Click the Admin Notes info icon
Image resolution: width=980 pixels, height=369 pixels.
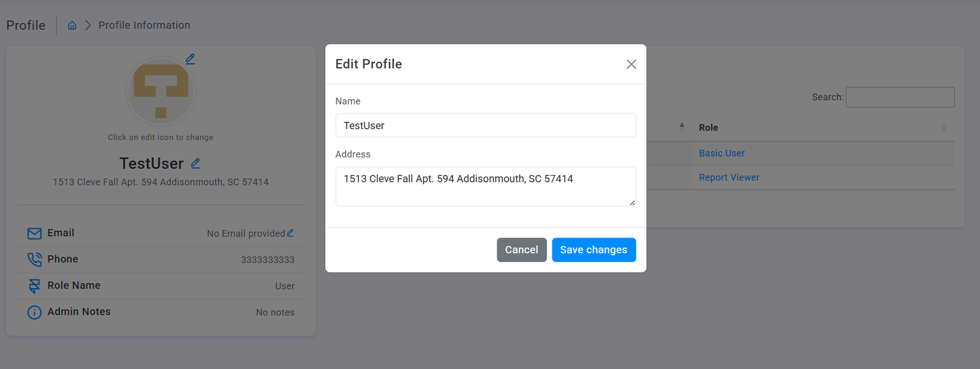[34, 312]
